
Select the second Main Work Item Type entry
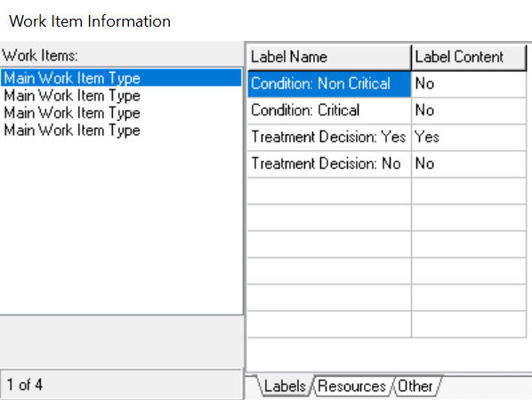[x=121, y=95]
